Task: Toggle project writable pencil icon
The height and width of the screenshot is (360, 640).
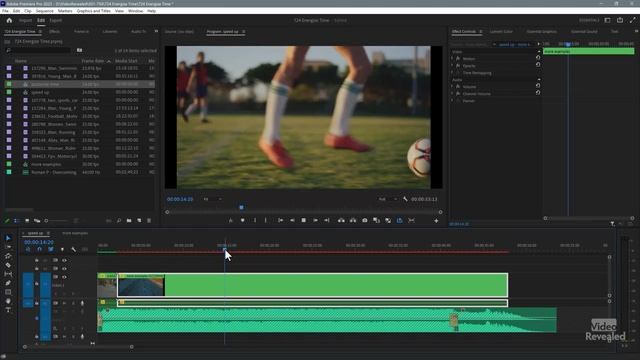Action: (7, 220)
